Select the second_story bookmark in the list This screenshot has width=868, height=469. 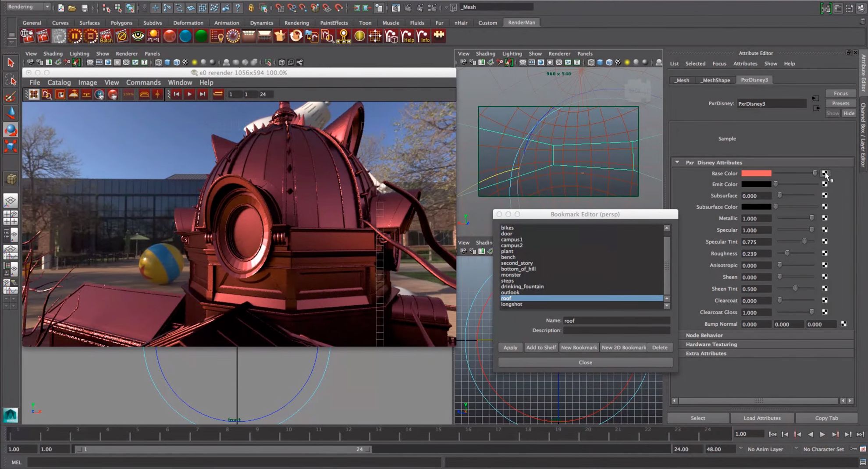pyautogui.click(x=517, y=263)
